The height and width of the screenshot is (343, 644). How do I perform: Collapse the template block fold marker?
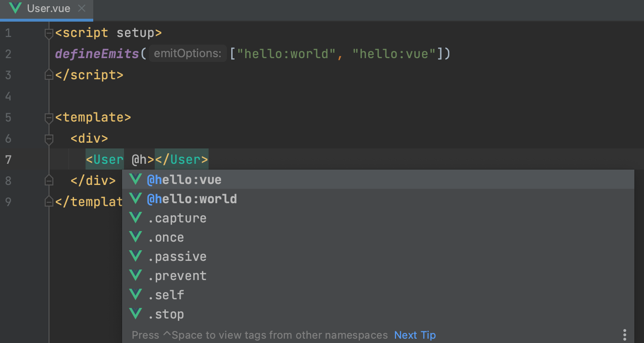(x=49, y=118)
